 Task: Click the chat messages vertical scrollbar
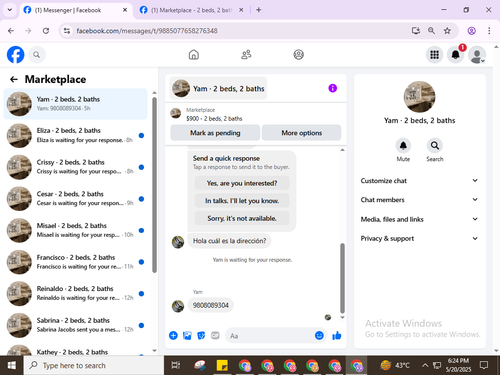(342, 278)
